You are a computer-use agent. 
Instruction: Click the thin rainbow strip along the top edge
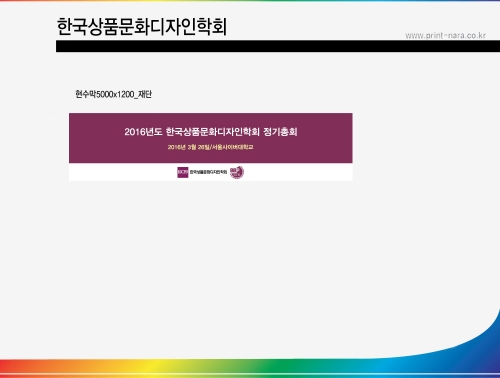pyautogui.click(x=250, y=1)
